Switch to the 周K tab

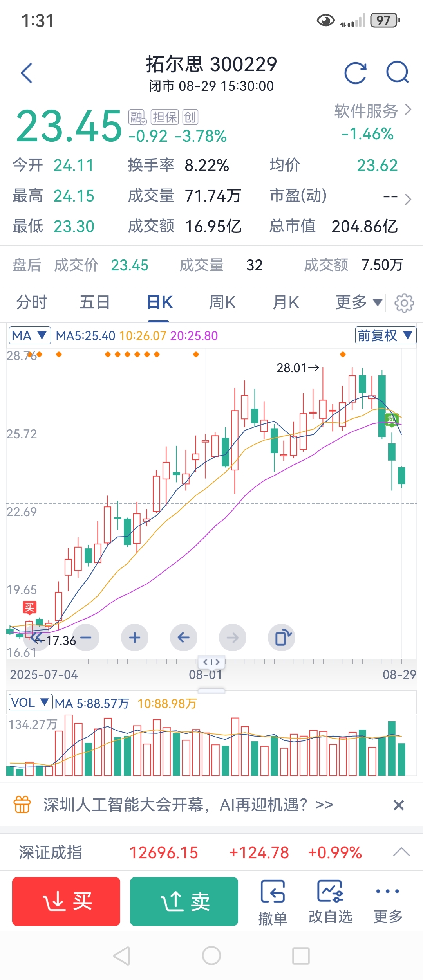pyautogui.click(x=222, y=302)
